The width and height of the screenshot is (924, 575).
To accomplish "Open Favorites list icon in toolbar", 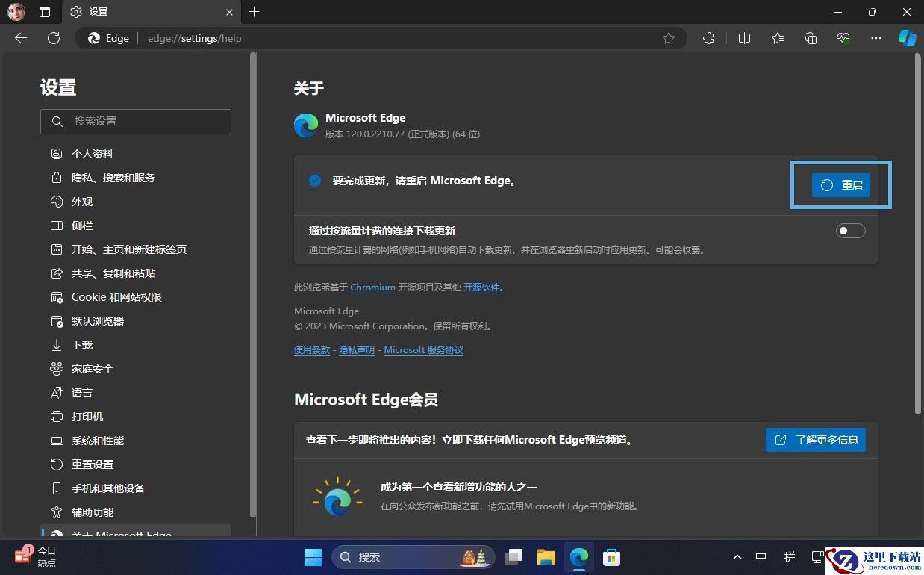I will click(778, 38).
